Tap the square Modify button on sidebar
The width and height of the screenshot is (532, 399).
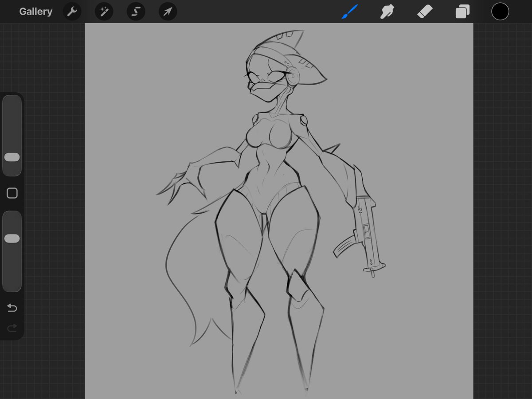tap(12, 193)
